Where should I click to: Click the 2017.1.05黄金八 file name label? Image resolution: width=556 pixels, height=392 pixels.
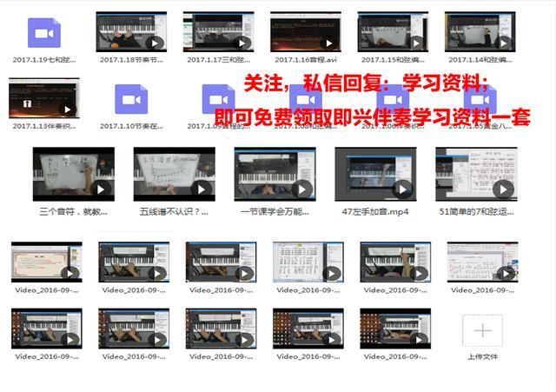click(480, 126)
